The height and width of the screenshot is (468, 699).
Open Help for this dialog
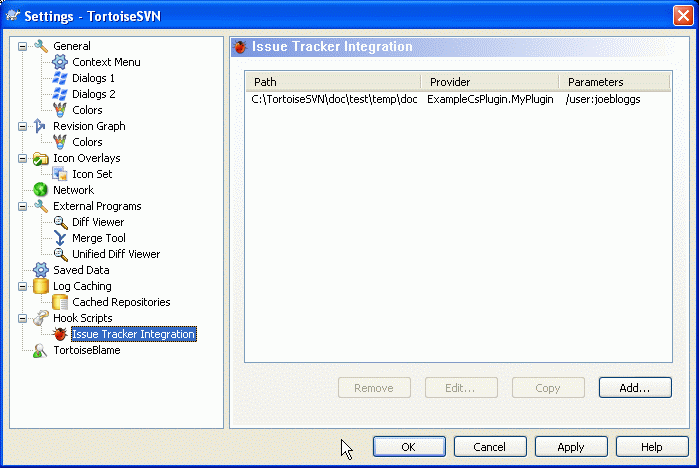point(652,447)
